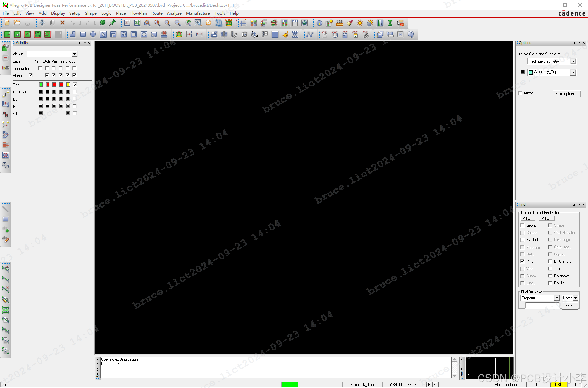This screenshot has width=588, height=388.
Task: Open the 3D viewer icon
Action: coord(218,23)
